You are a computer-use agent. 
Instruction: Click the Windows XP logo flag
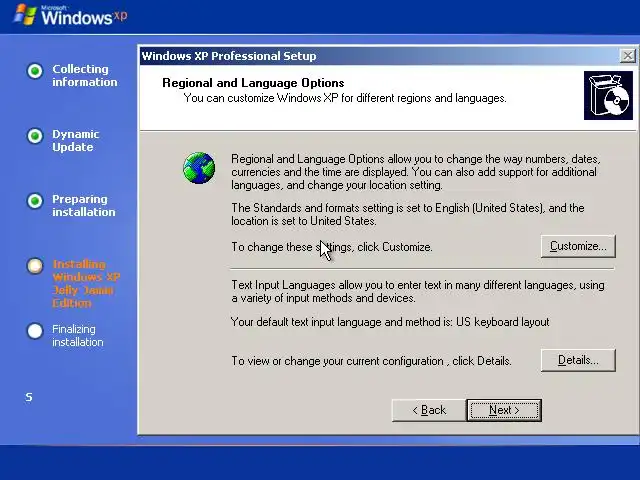click(25, 15)
